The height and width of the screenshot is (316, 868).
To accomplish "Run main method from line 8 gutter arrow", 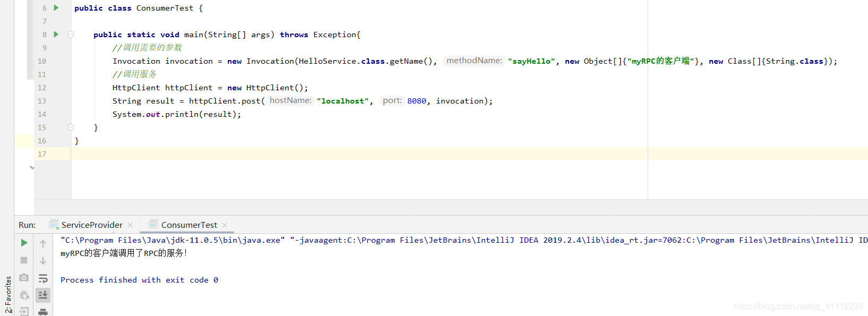I will 56,35.
